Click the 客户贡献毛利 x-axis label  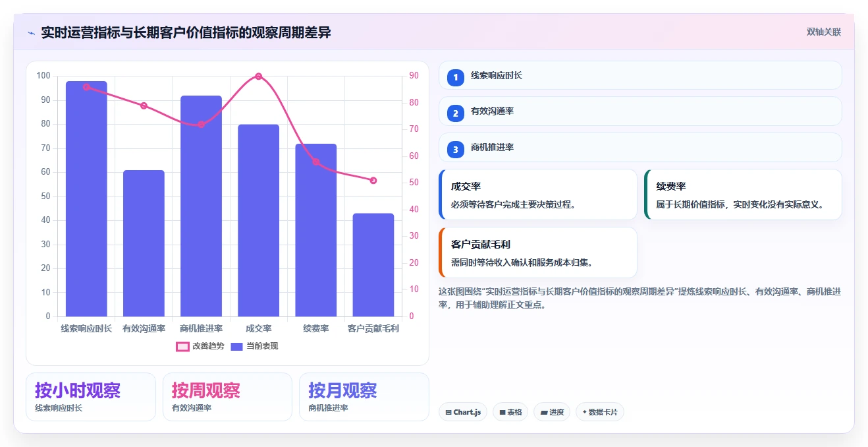pyautogui.click(x=373, y=328)
